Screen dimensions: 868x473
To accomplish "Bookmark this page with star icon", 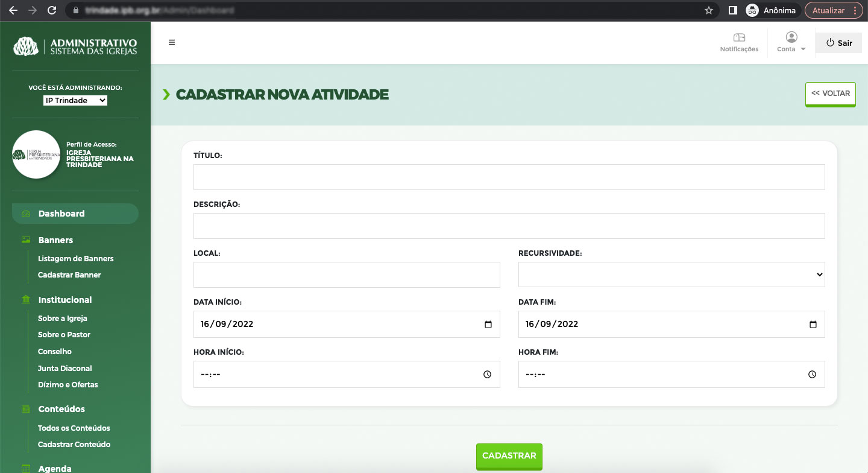I will pos(709,10).
